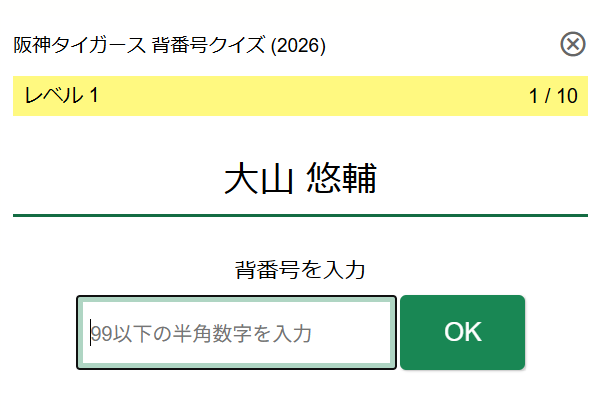
Task: Close the quiz with the circled X icon
Action: point(573,44)
